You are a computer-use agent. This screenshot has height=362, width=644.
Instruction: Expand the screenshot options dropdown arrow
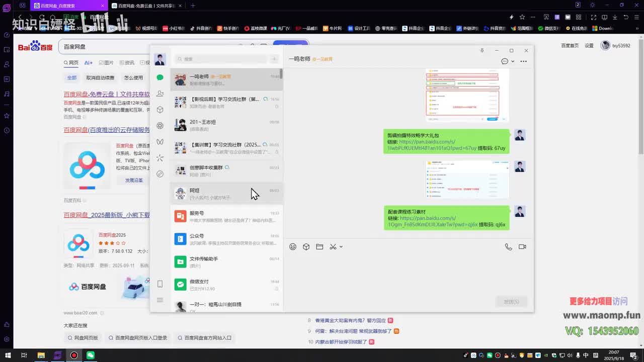coord(341,247)
